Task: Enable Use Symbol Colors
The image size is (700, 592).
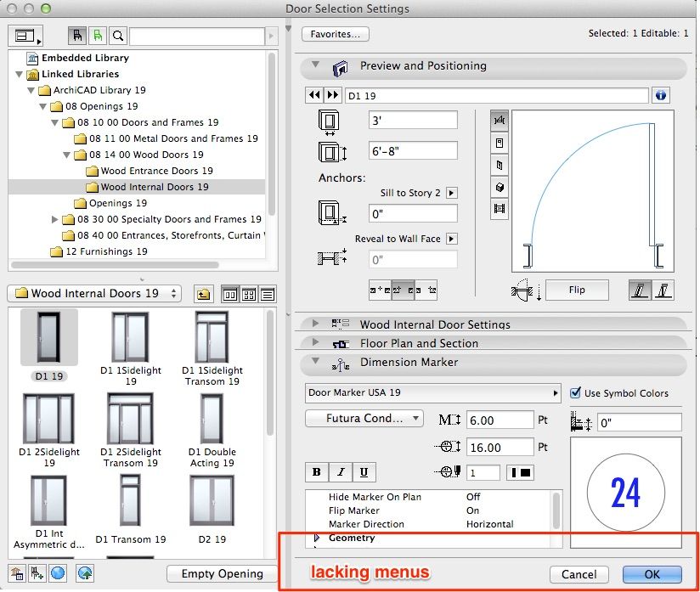Action: [575, 393]
